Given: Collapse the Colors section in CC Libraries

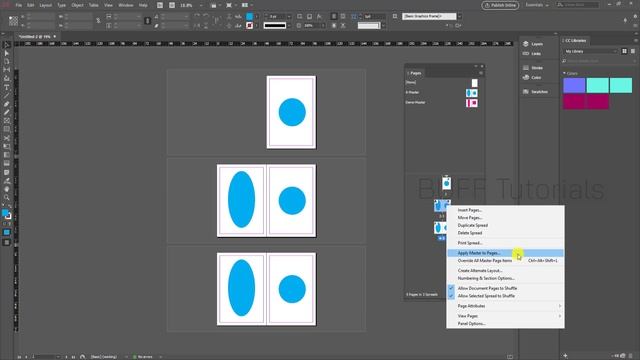Looking at the screenshot, I should coord(564,73).
